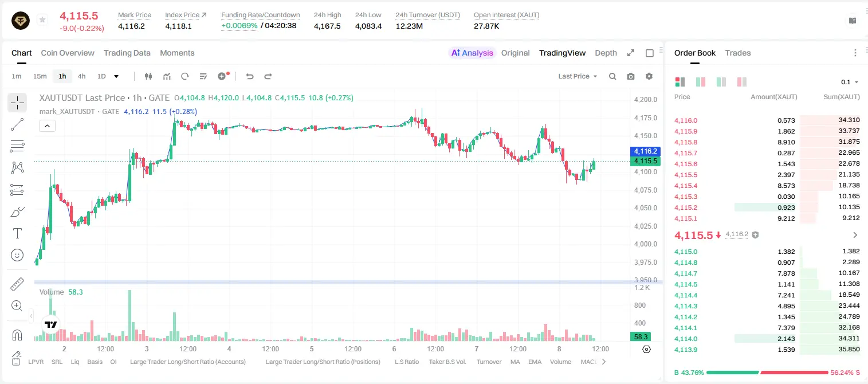Viewport: 868px width, 384px height.
Task: Add XAUT to favorites with star
Action: coord(42,20)
